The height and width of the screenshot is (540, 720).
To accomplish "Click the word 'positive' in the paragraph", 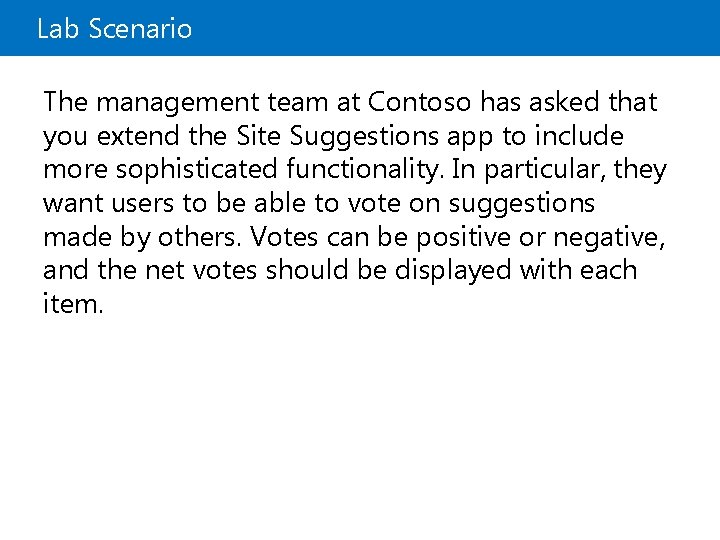I will tap(463, 238).
